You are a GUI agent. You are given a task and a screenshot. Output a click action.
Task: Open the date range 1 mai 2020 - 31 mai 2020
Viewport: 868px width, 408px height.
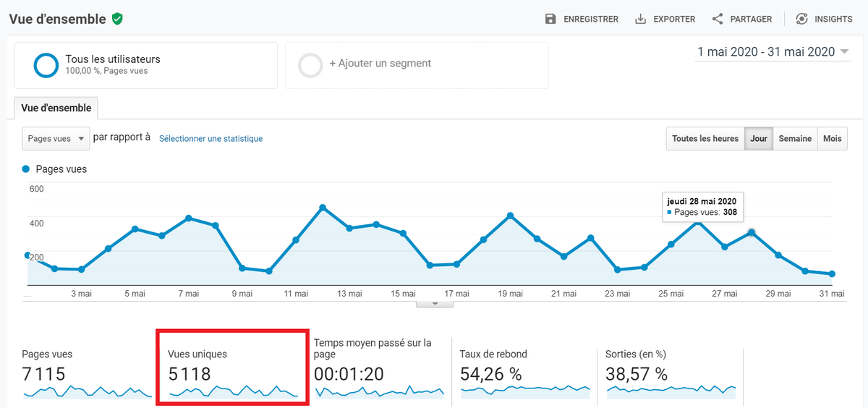tap(773, 51)
